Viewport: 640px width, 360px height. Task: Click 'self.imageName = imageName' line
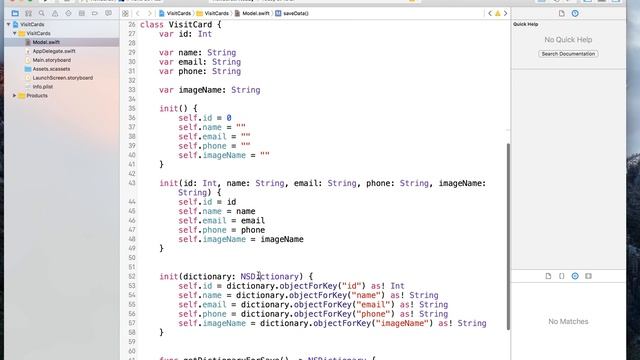241,239
